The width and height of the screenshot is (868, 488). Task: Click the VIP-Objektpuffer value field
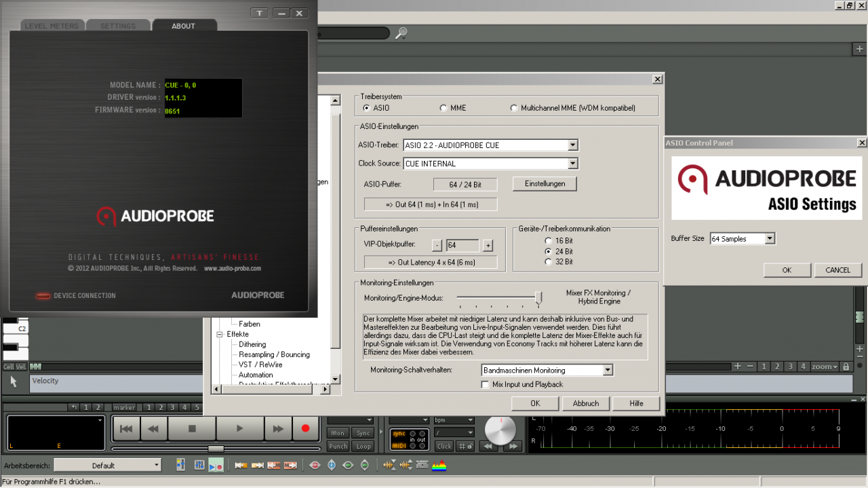point(462,245)
